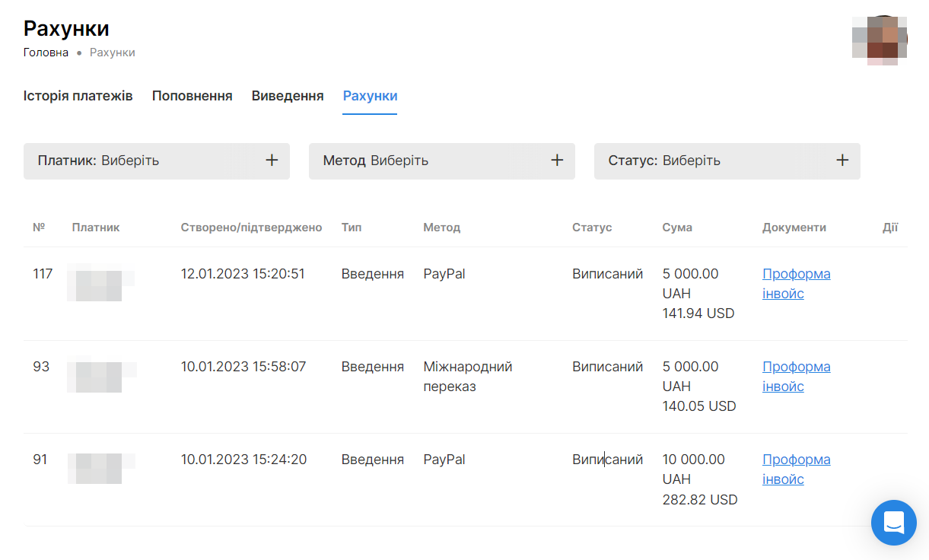The width and height of the screenshot is (929, 560).
Task: Switch to the Виведення tab
Action: click(288, 96)
